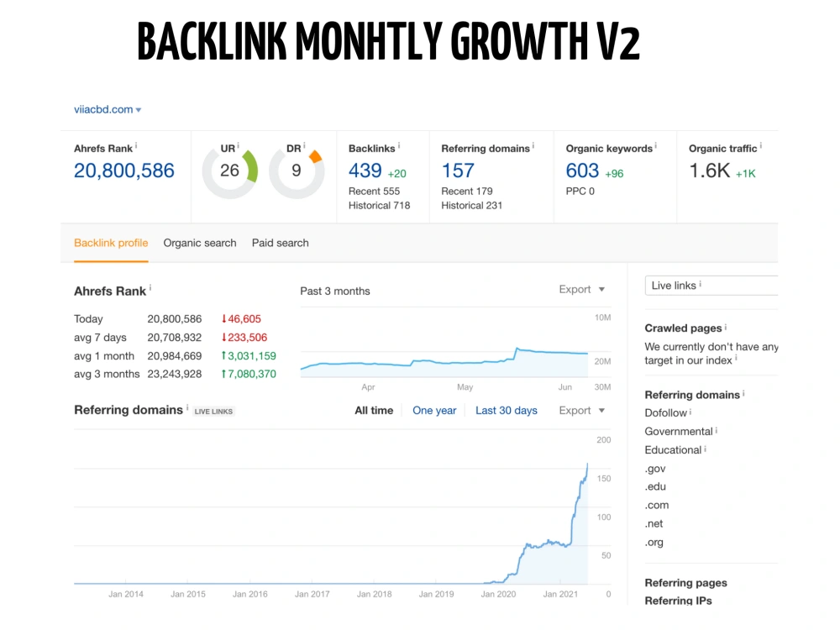Viewport: 840px width, 630px height.
Task: Select the One year range
Action: (434, 411)
